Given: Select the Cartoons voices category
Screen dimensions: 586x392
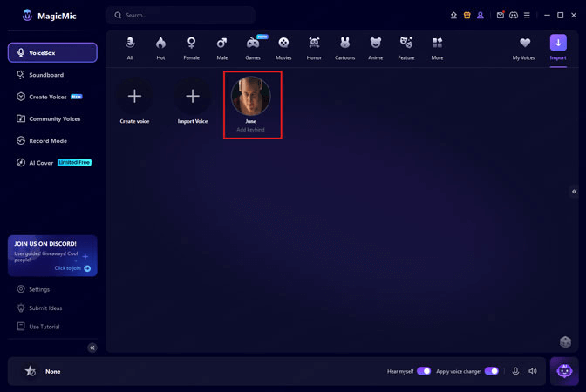Looking at the screenshot, I should (345, 48).
